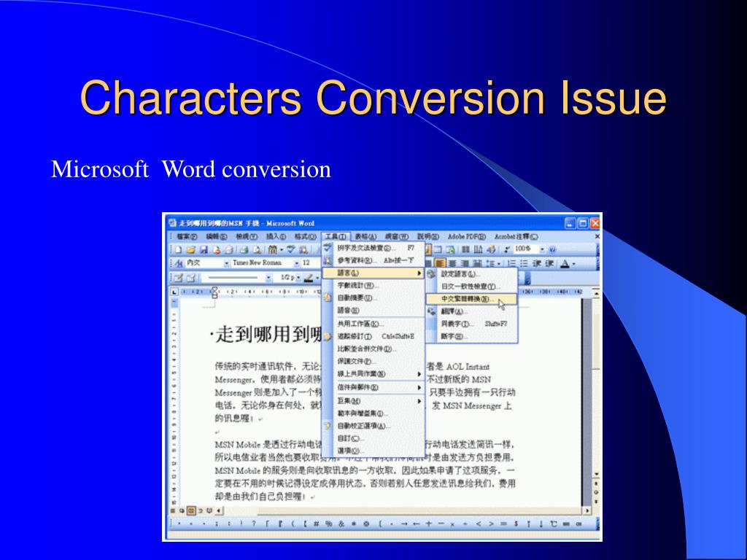Screen dimensions: 747x560
Task: Click the New blank document icon
Action: click(179, 249)
